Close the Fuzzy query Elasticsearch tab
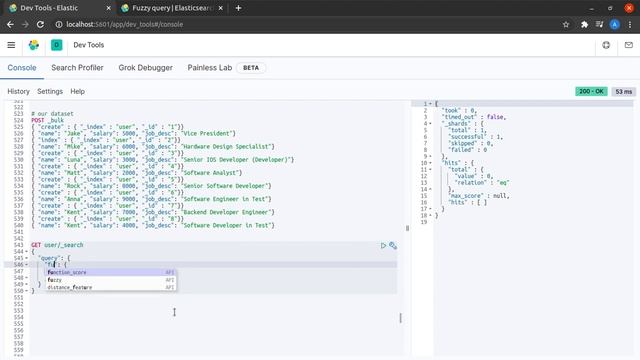Screen dimensions: 640x360 tap(220, 8)
